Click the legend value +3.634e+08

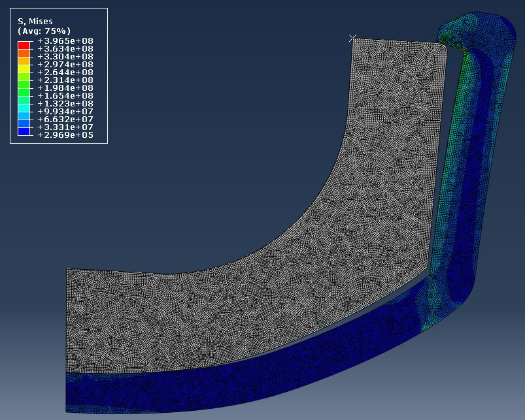tap(65, 49)
